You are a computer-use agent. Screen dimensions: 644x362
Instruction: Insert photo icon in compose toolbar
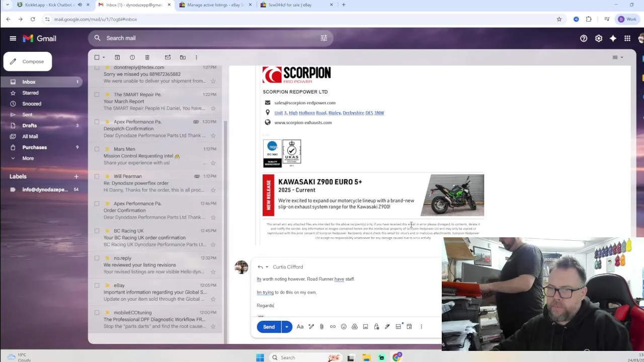coord(365,327)
